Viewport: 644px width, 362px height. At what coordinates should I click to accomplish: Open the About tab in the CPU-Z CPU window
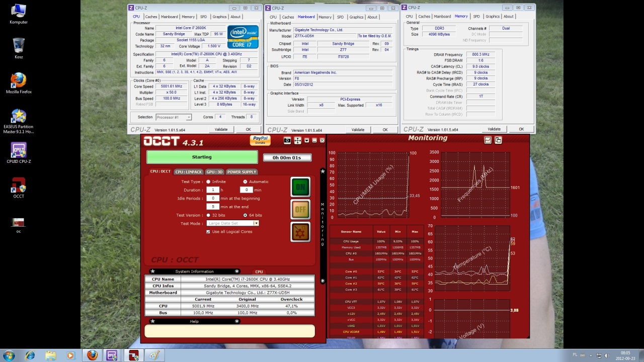235,17
